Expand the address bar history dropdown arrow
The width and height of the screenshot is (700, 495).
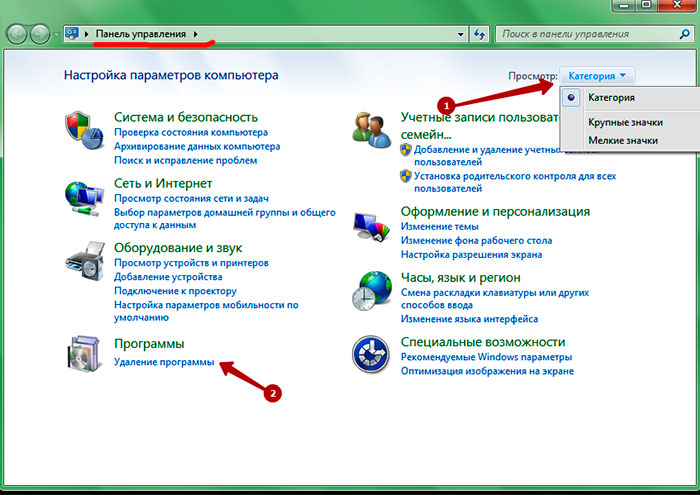461,34
